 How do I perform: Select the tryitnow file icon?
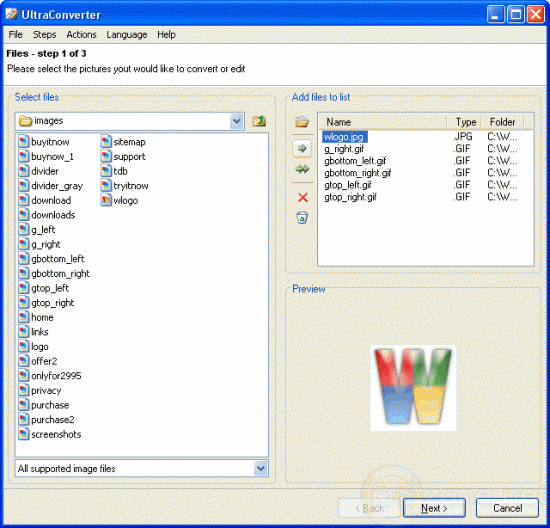pos(106,186)
